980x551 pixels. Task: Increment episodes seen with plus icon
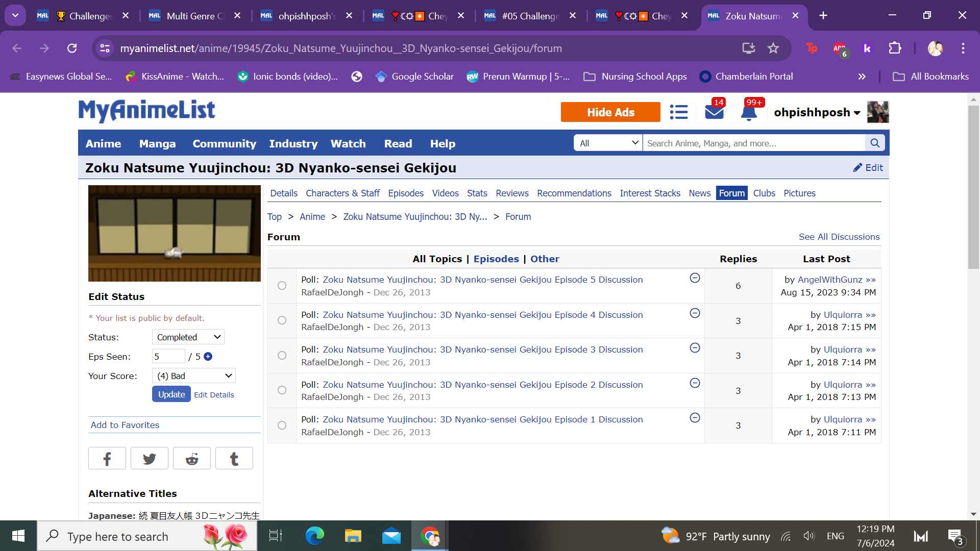pyautogui.click(x=208, y=357)
